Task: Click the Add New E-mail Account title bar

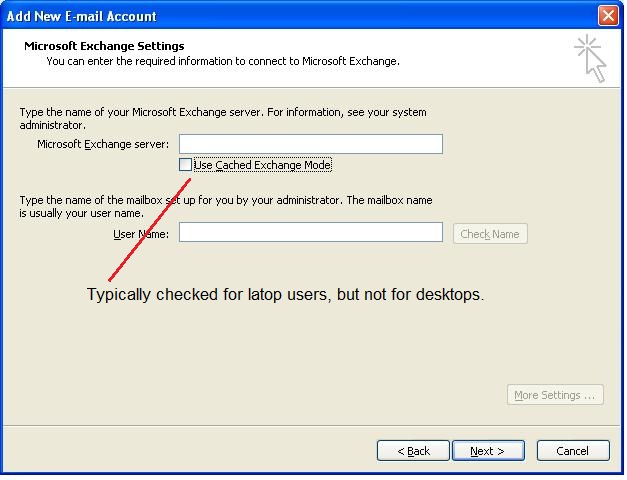Action: [x=300, y=16]
